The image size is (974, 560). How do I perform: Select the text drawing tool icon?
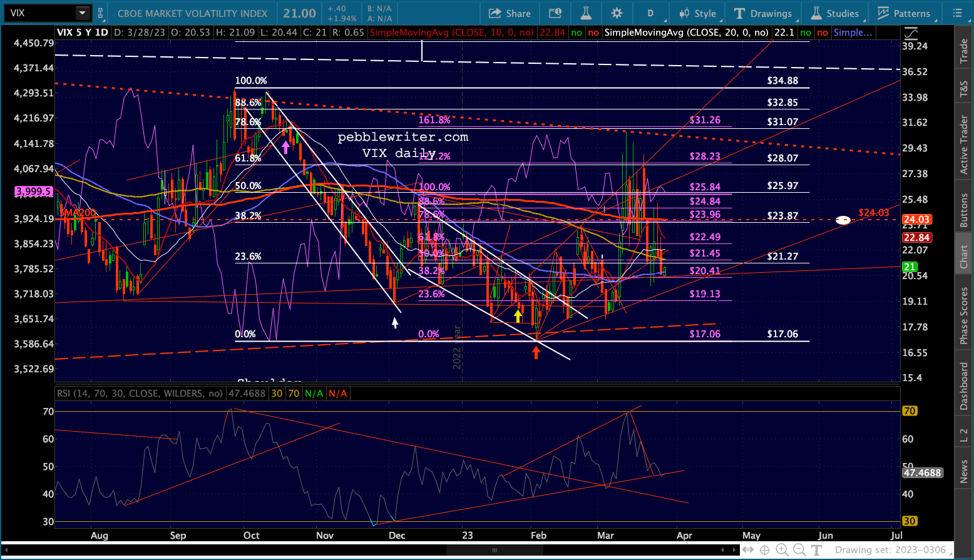pos(816,551)
